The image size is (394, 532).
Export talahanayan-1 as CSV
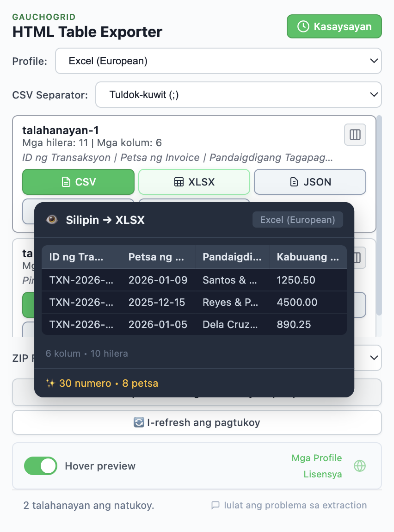pos(78,182)
